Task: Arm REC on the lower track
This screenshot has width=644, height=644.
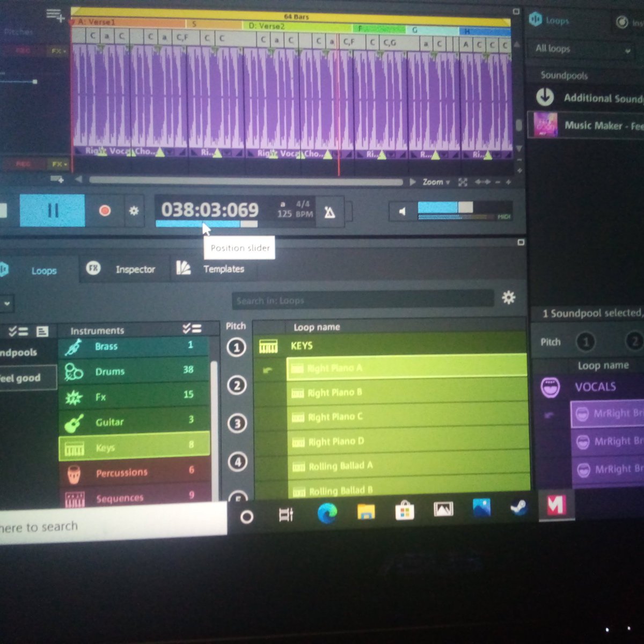Action: click(23, 164)
